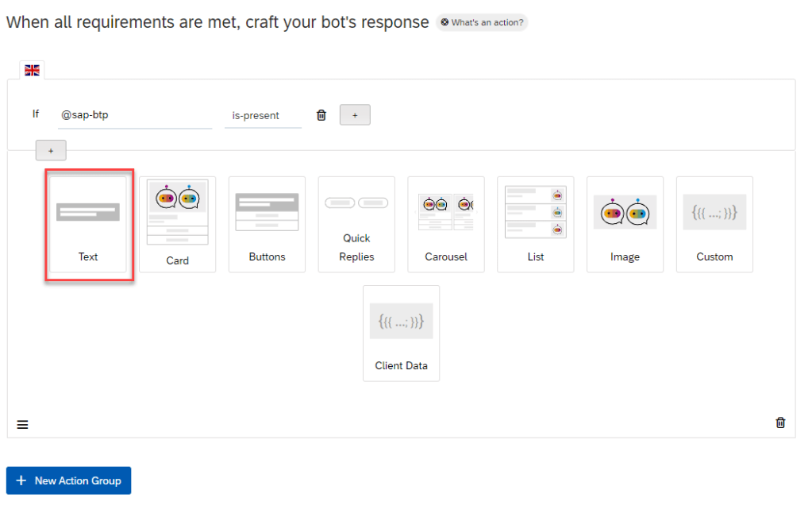Click the @sap-btp condition input field
812x513 pixels.
pos(134,115)
